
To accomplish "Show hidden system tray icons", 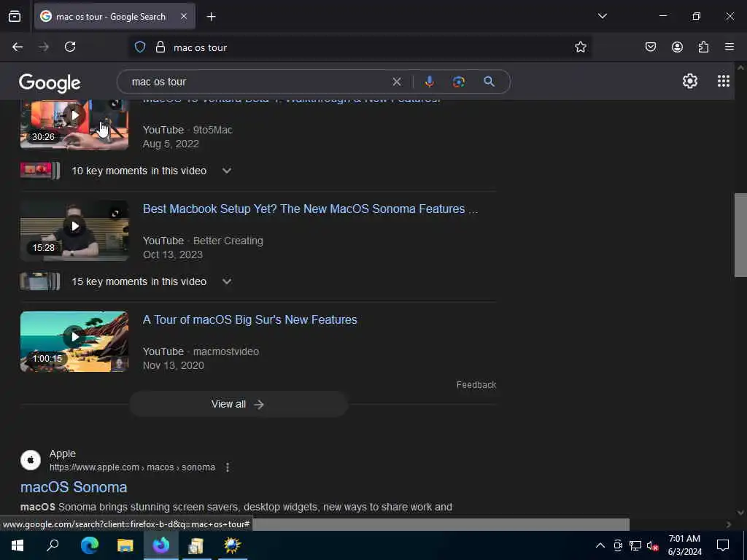I will pos(600,545).
